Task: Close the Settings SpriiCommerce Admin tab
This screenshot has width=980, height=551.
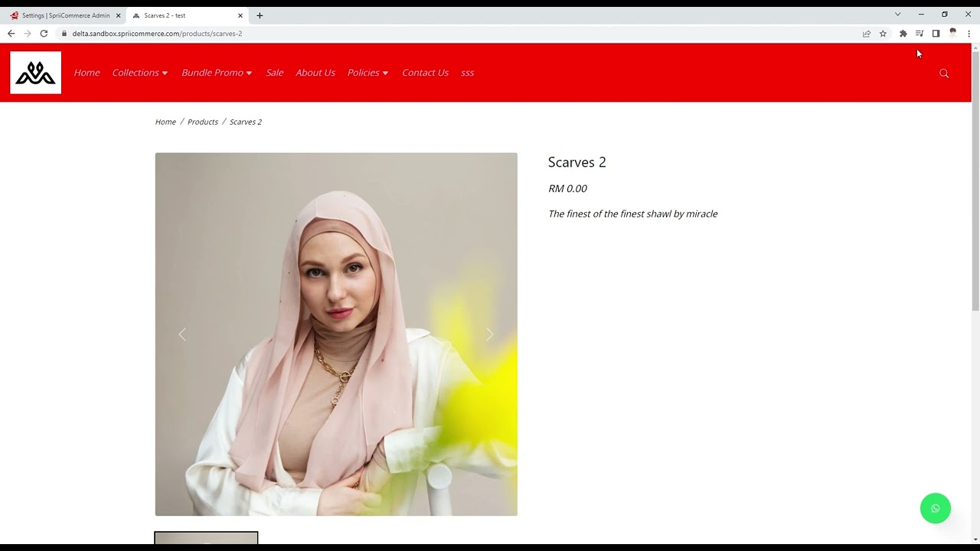Action: (x=118, y=15)
